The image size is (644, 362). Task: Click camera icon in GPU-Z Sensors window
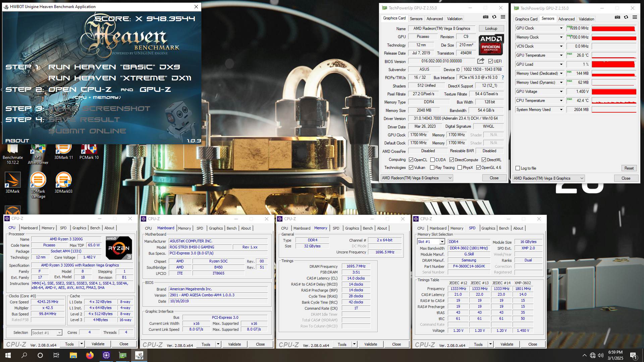click(617, 17)
